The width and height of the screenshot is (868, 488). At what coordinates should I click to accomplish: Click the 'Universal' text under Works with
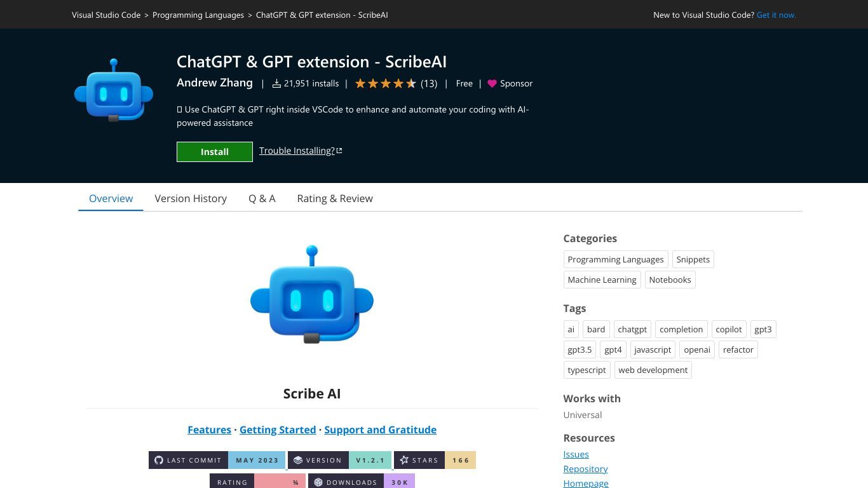click(x=582, y=415)
